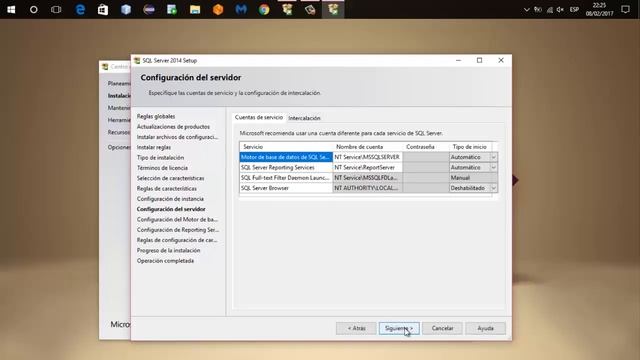
Task: Open the installer package icon next to Chrome group
Action: point(310,9)
